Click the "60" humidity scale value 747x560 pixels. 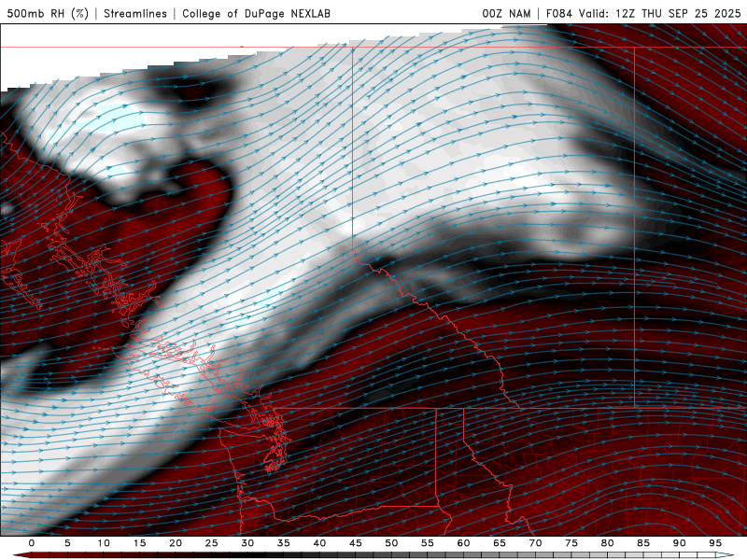(x=463, y=543)
